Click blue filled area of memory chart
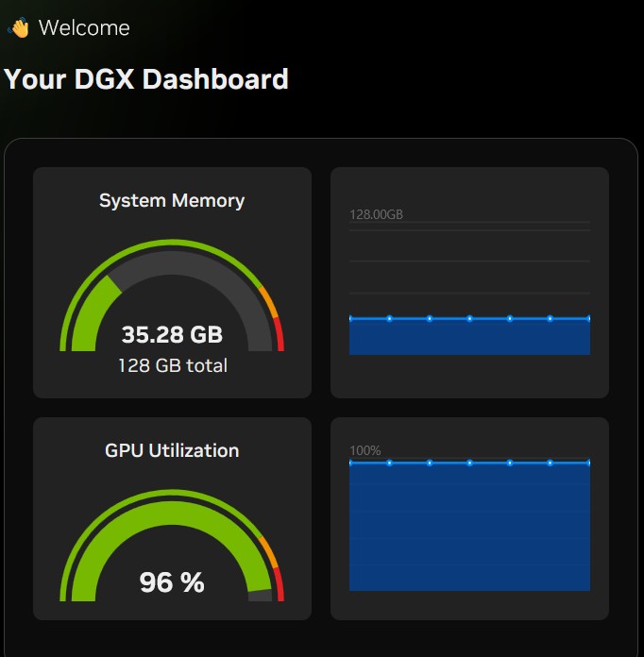 pyautogui.click(x=469, y=338)
